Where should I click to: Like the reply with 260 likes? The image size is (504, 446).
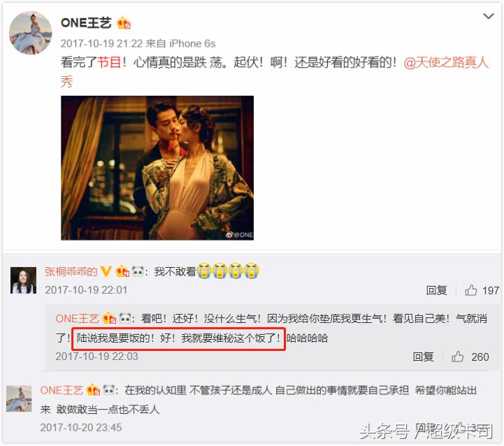tap(470, 357)
